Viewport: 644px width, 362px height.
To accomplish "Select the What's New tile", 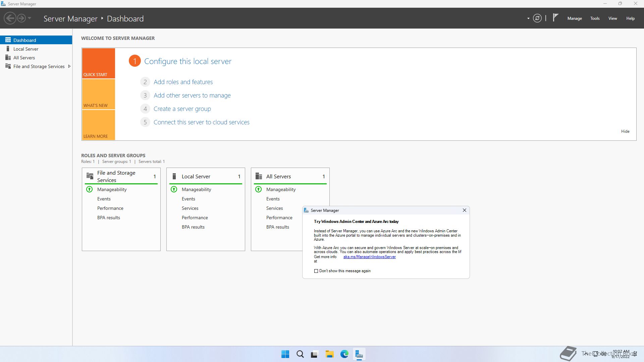I will (99, 94).
